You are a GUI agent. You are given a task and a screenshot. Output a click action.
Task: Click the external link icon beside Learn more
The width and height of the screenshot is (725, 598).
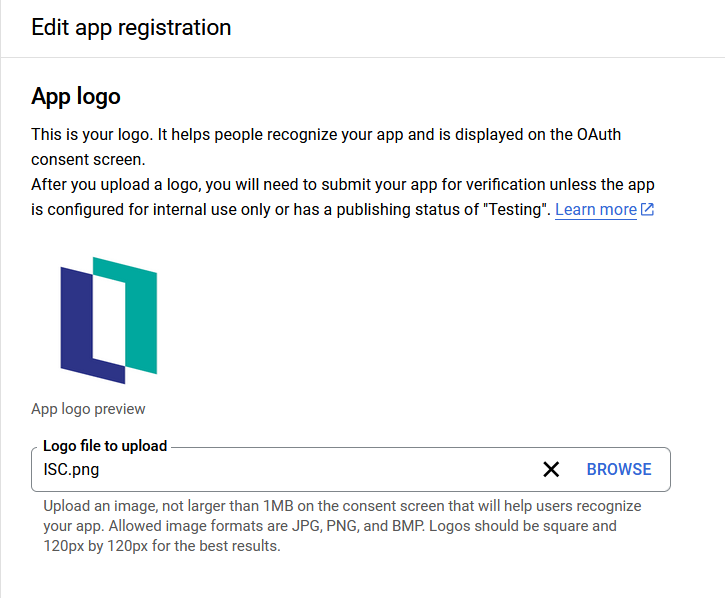(647, 210)
